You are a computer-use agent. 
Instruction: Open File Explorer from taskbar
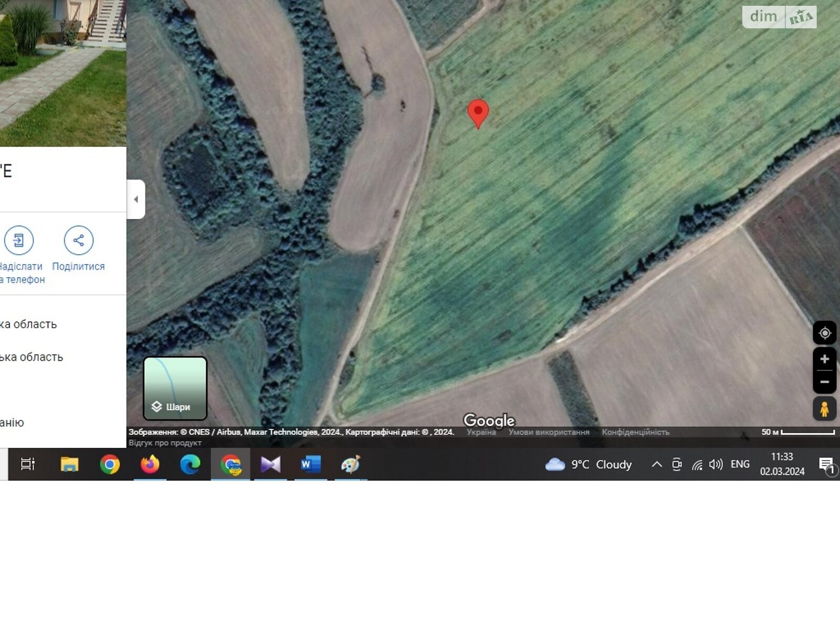click(x=69, y=465)
